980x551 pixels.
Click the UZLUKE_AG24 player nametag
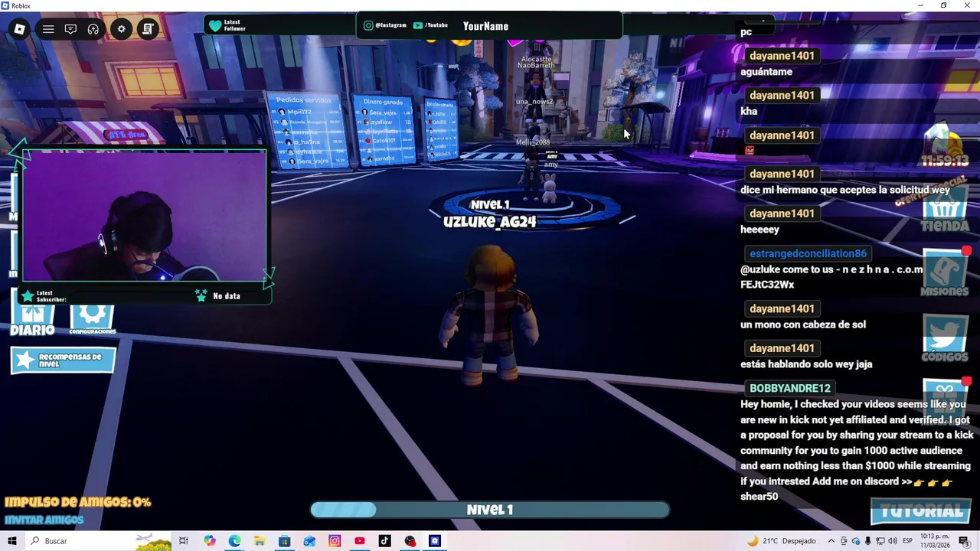[490, 222]
